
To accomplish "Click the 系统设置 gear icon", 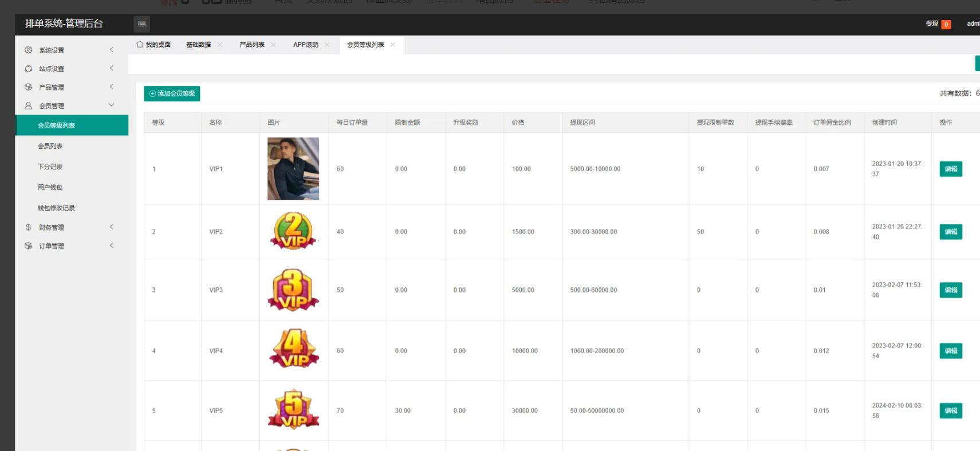I will pyautogui.click(x=29, y=50).
